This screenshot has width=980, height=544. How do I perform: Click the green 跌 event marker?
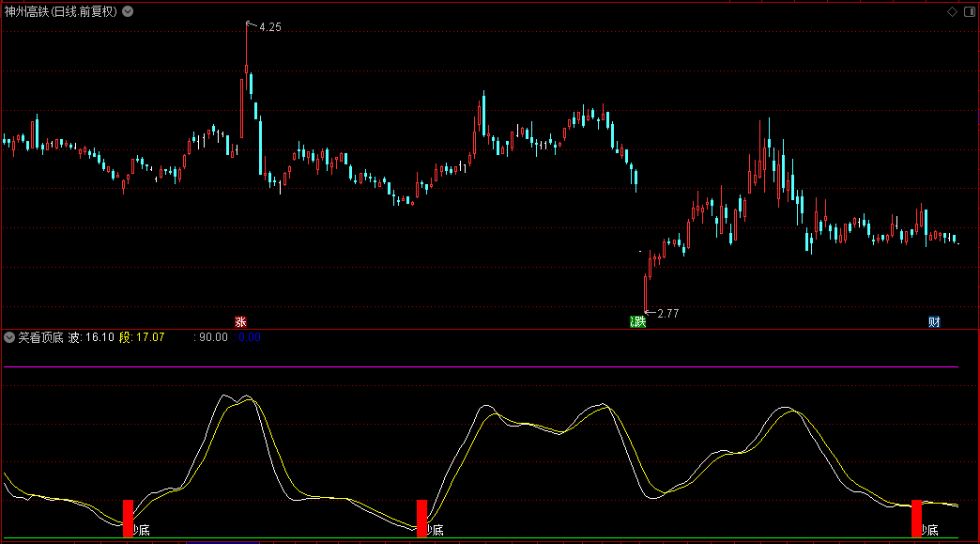tap(637, 322)
